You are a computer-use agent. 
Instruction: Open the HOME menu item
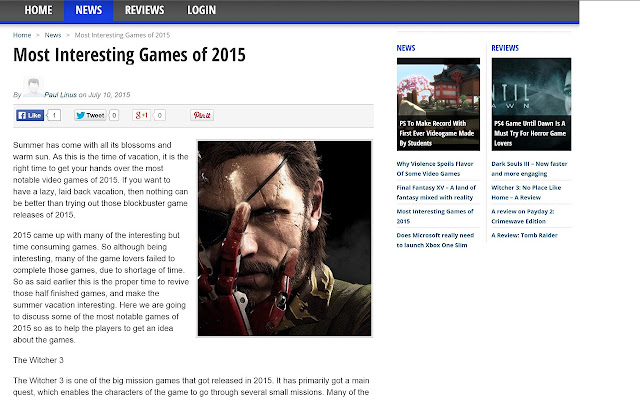(x=38, y=10)
